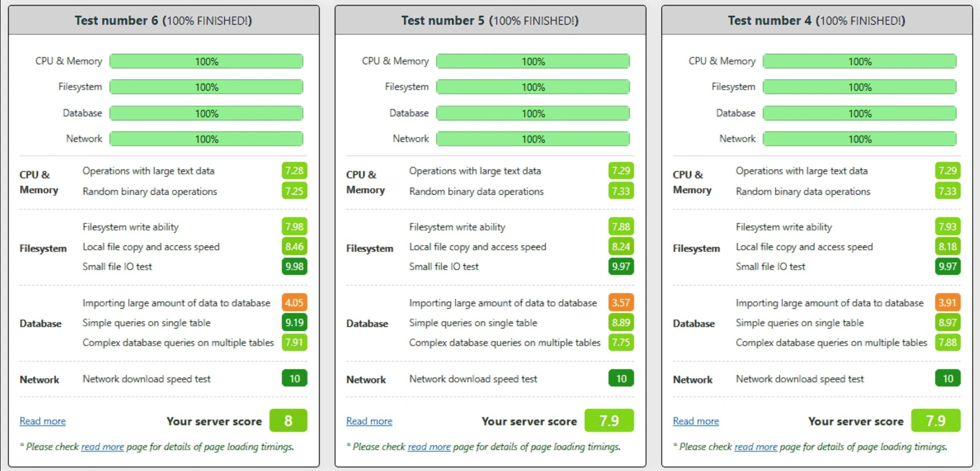Screen dimensions: 980x471
Task: Click Test 6 server score badge showing 8
Action: coord(288,421)
